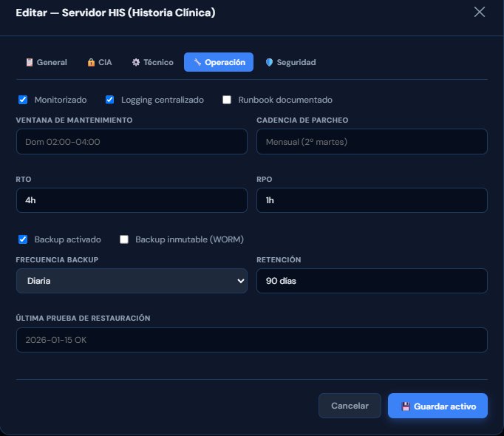The image size is (504, 436).
Task: Click Guardar activo button
Action: [437, 406]
